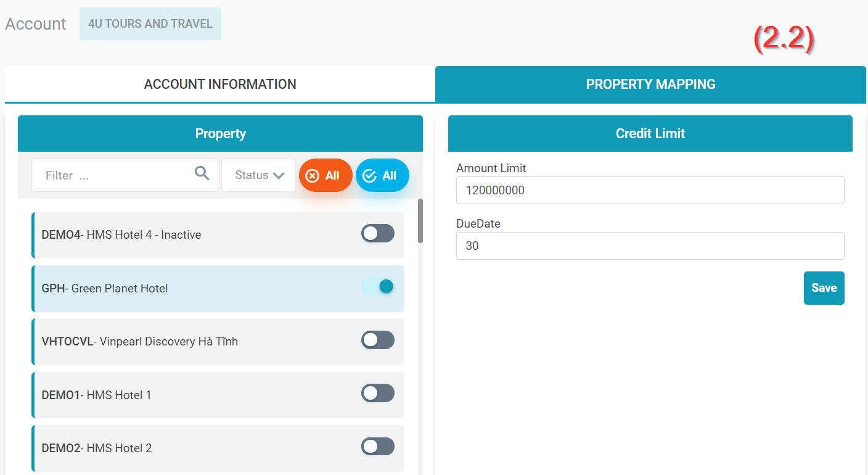The image size is (868, 475).
Task: Click the 4U Tours and Travel badge
Action: tap(150, 24)
